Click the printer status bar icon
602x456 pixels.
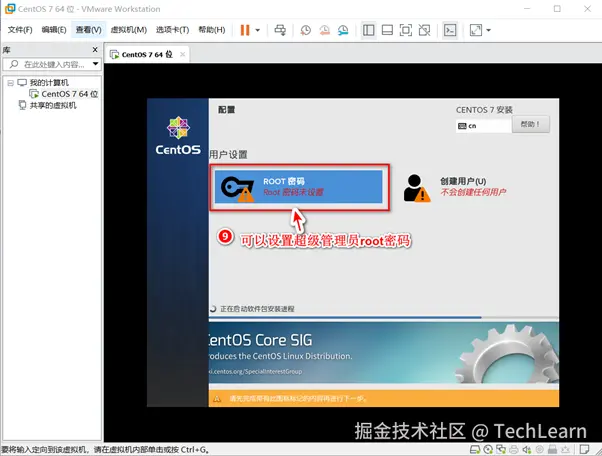coord(514,449)
